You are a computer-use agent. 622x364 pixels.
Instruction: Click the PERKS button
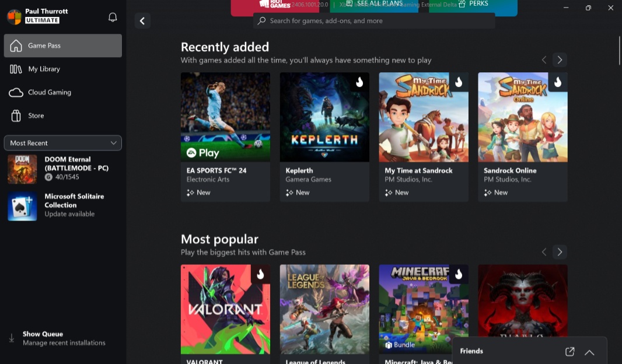473,4
